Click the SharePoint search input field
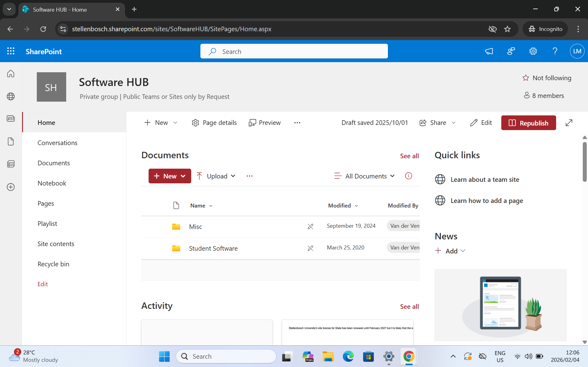The image size is (588, 367). (x=294, y=51)
